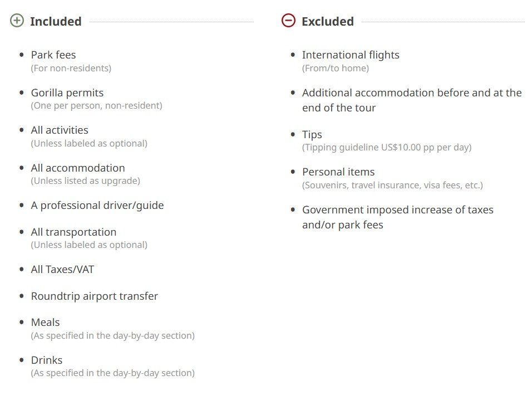Click the Gorilla permits entry
This screenshot has height=395, width=532.
coord(67,93)
